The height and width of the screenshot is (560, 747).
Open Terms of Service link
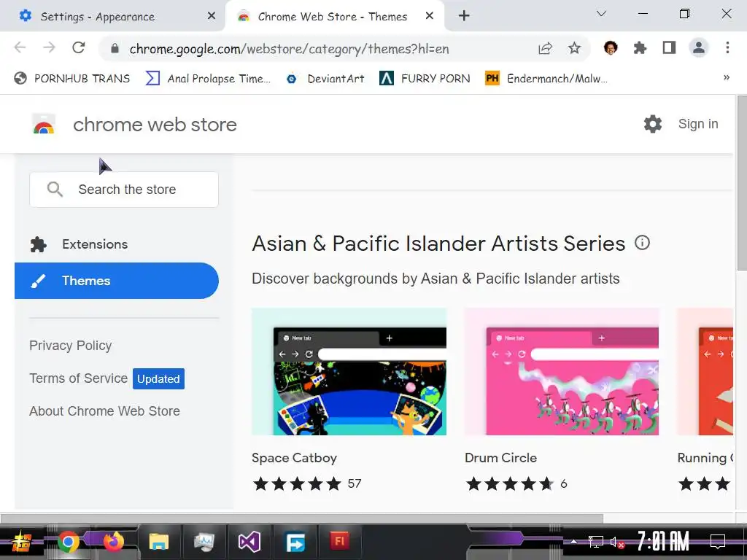[x=79, y=378]
